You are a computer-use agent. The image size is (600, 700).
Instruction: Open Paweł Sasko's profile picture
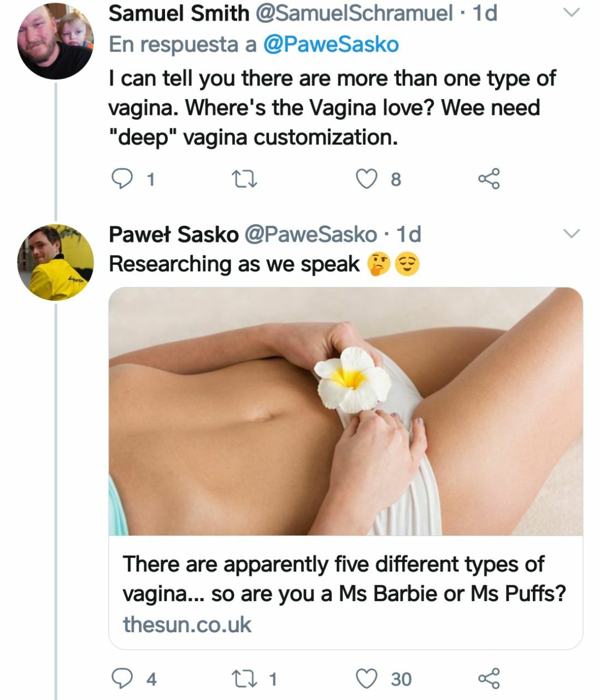click(x=55, y=262)
